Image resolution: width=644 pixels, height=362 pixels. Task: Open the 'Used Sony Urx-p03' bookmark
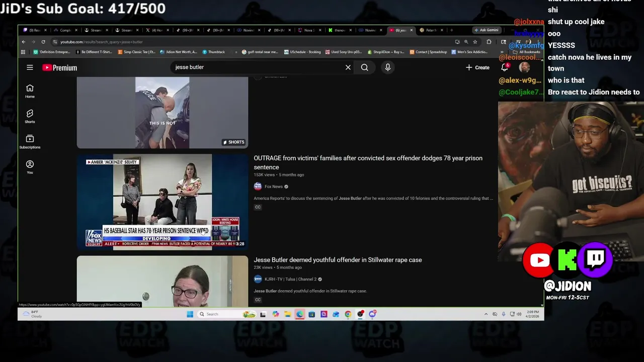344,52
